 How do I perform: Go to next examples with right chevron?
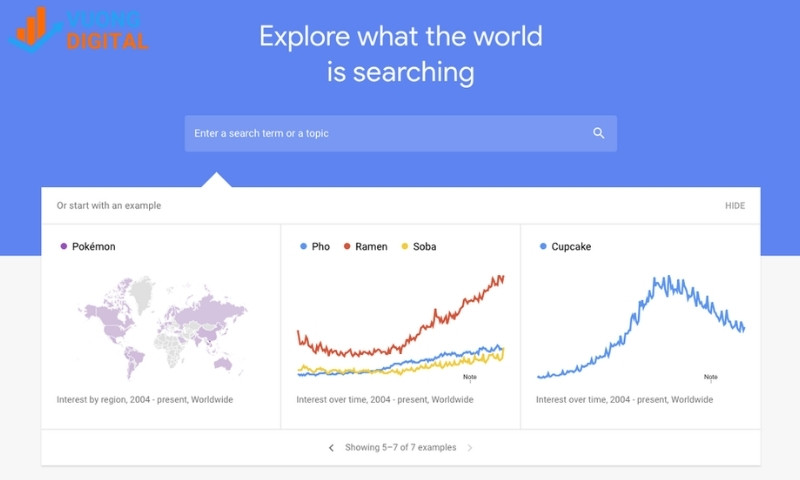click(470, 448)
